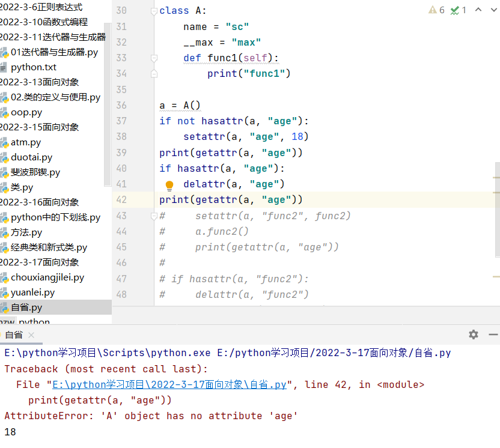Click the setattr(a, "age", 18) line

coord(246,137)
